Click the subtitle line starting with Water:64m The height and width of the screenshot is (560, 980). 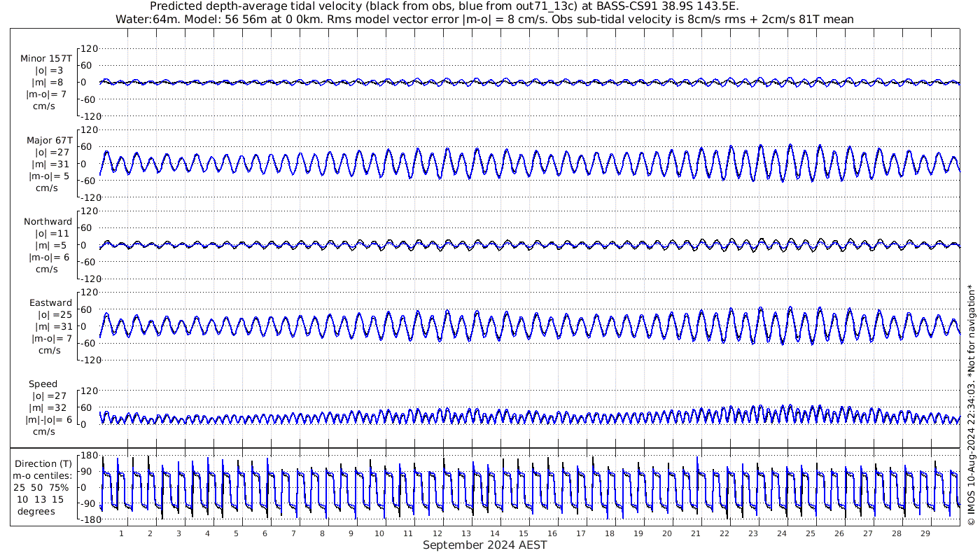(x=484, y=19)
